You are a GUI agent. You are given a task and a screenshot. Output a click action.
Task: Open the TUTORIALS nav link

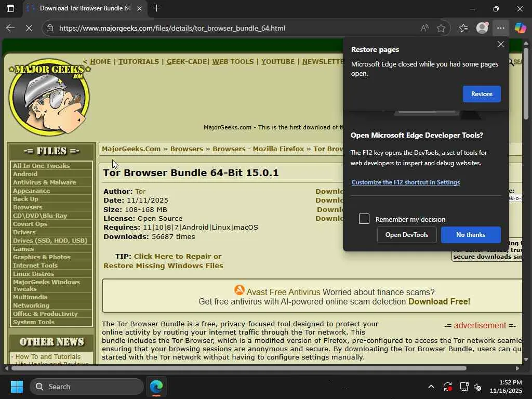coord(138,62)
